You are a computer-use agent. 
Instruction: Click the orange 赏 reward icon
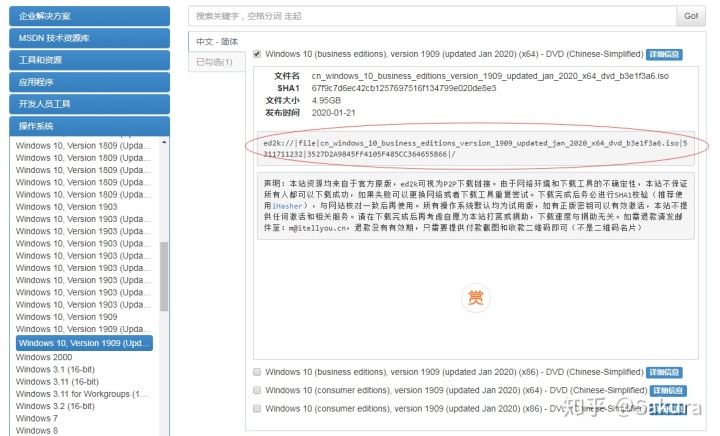(476, 298)
